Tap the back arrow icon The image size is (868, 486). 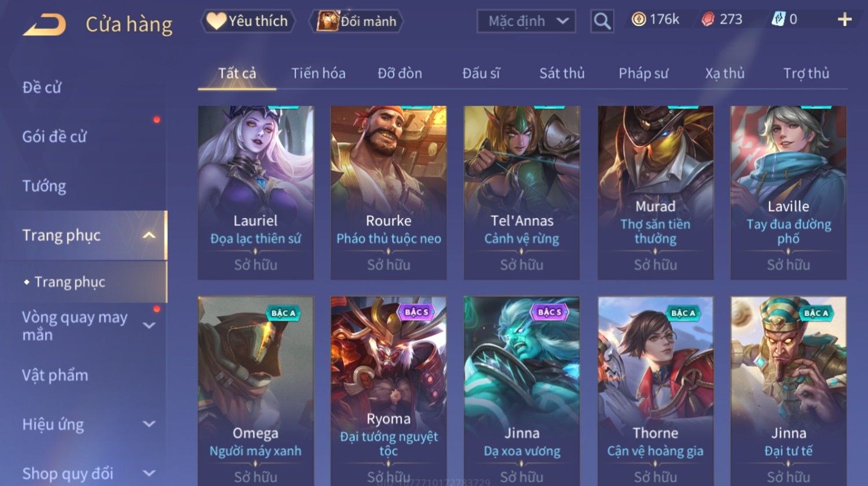point(44,25)
